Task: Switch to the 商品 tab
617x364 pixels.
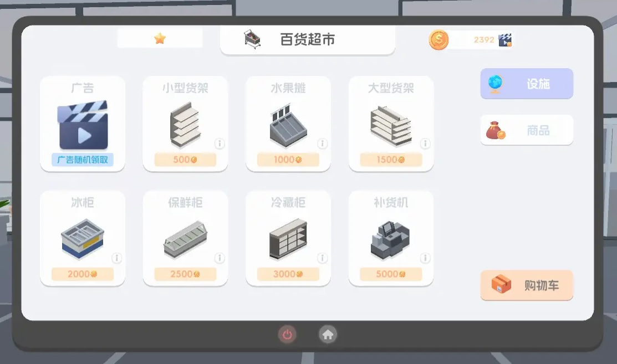Action: coord(527,130)
